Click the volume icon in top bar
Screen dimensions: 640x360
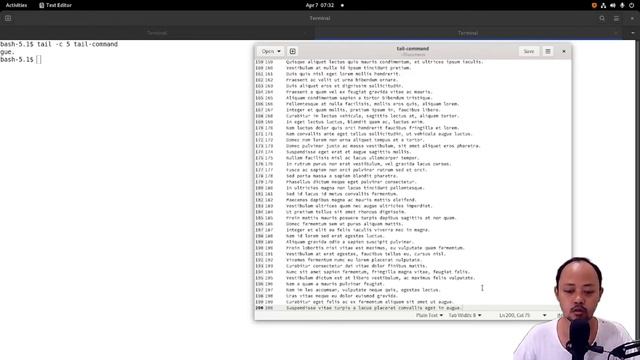point(613,5)
